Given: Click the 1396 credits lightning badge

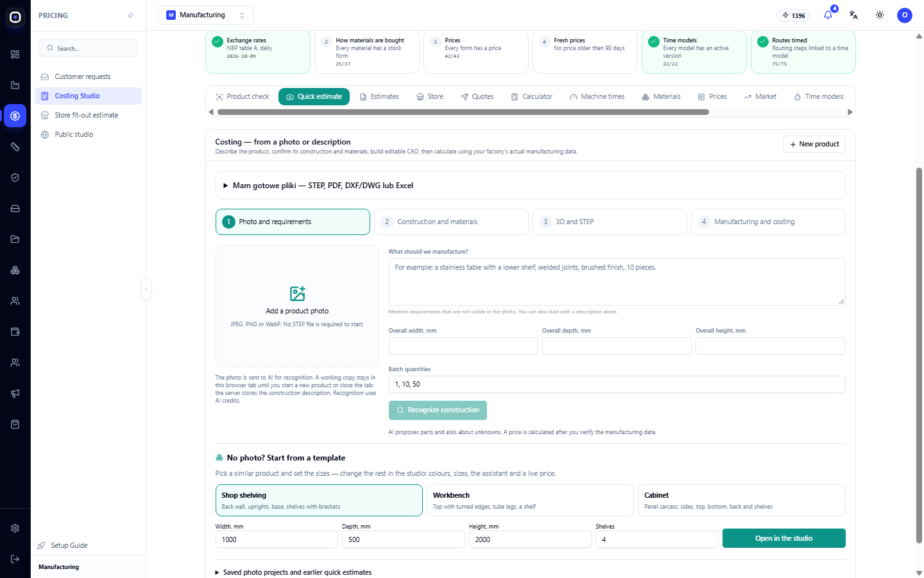Looking at the screenshot, I should pos(794,15).
